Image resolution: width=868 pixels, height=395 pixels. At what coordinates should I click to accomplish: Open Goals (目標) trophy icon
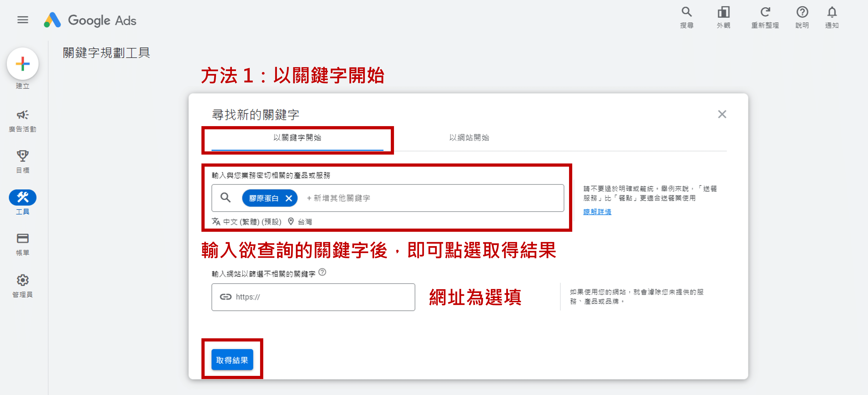point(23,156)
